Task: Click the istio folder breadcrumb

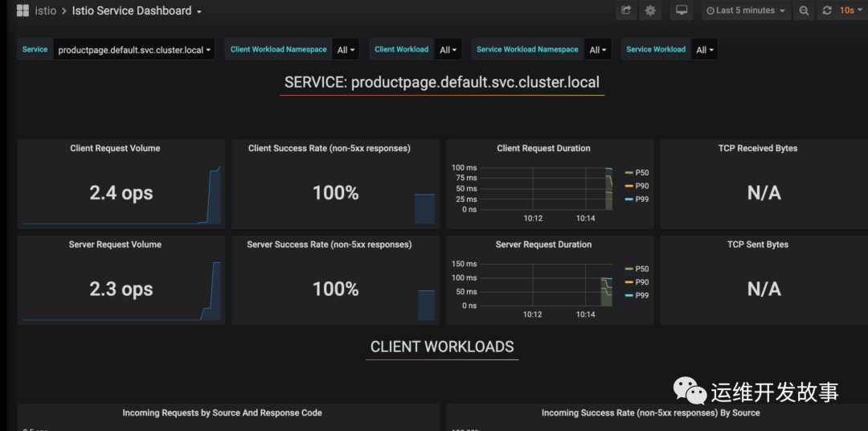Action: (x=45, y=10)
